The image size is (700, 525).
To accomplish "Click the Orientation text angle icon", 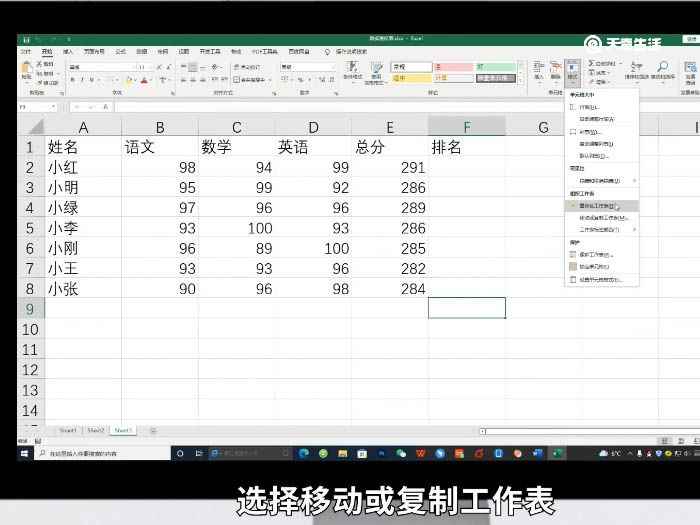I will tap(216, 67).
